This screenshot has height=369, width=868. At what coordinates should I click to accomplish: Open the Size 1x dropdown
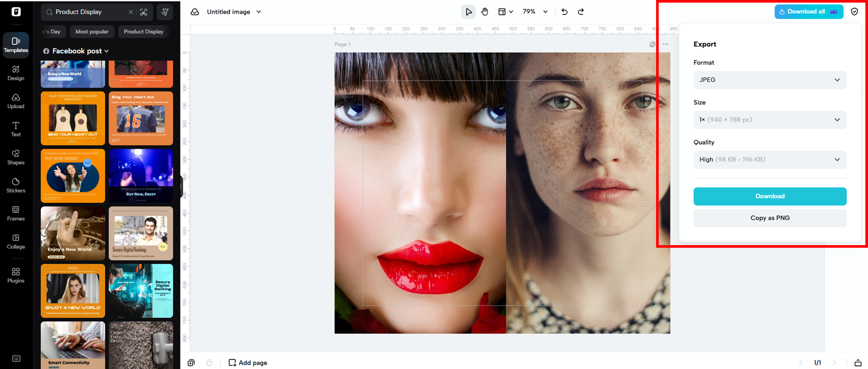770,120
